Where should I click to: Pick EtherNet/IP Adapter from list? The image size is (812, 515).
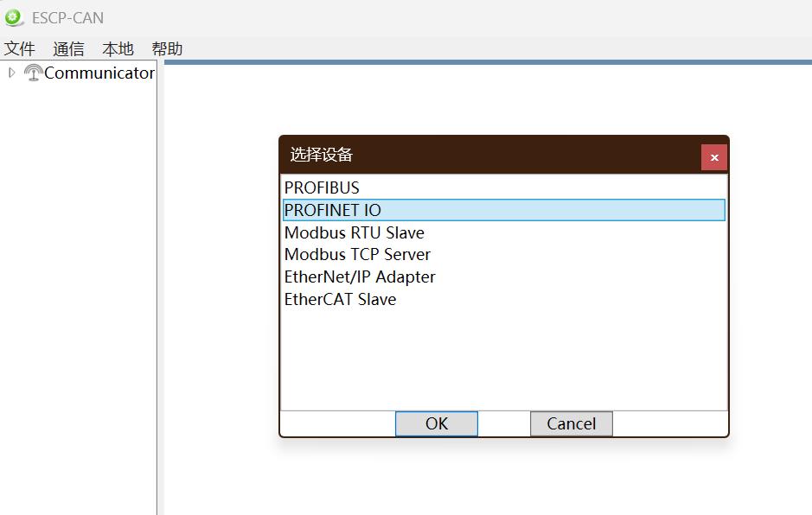click(x=504, y=277)
